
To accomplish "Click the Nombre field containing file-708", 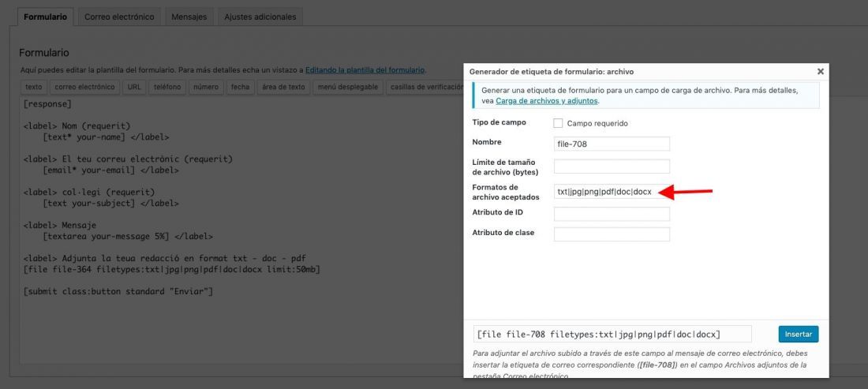I will [x=612, y=144].
